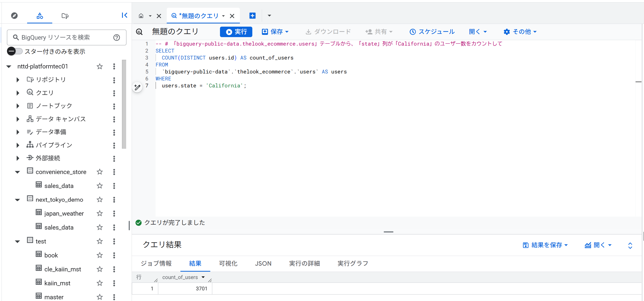Switch to the JSON tab
Viewport: 644px width, 301px height.
click(263, 263)
